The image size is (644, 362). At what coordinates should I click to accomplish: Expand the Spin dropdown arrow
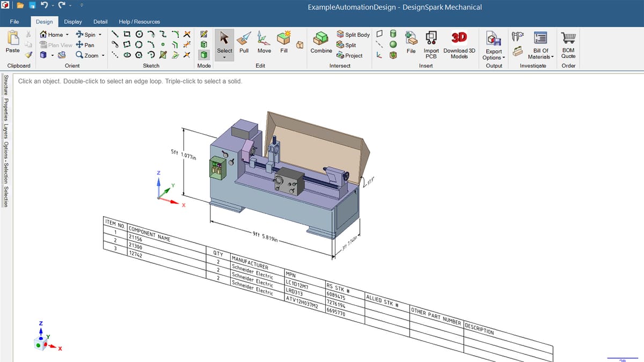click(100, 35)
